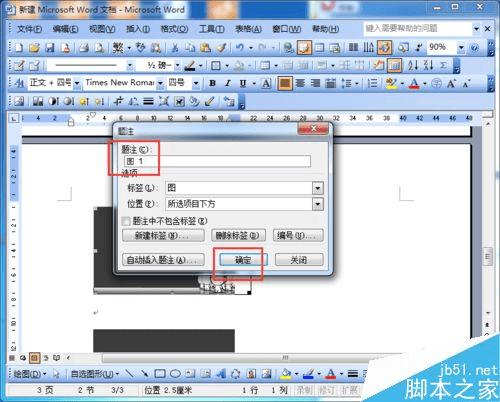This screenshot has height=402, width=500.
Task: Open the Line Weight (½ 磅) dropdown
Action: pos(177,65)
